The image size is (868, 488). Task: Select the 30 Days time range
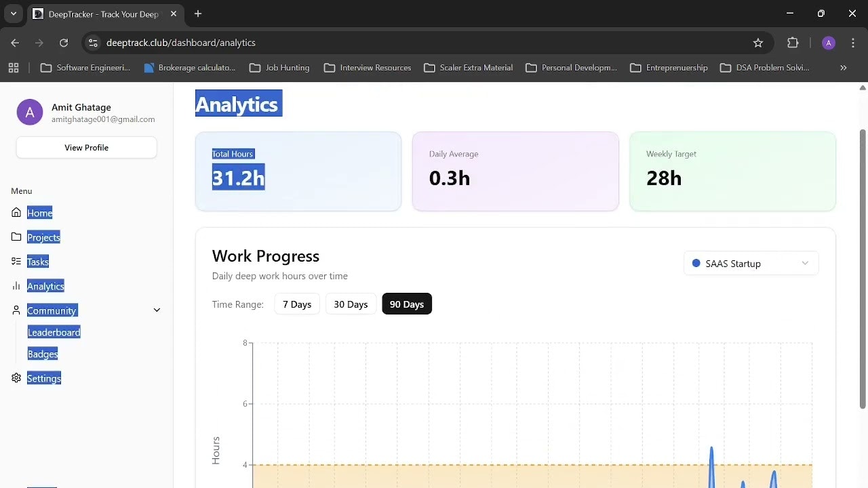pyautogui.click(x=351, y=304)
